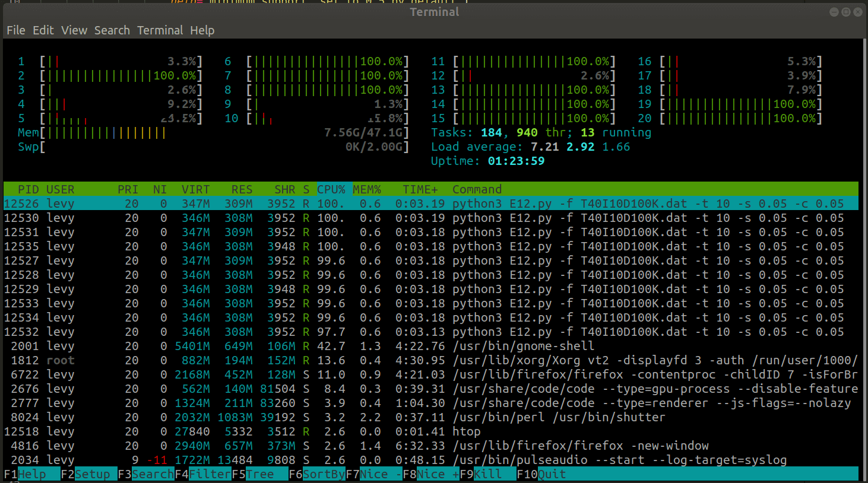Click the CPU 11 usage meter
This screenshot has height=483, width=868.
click(524, 61)
